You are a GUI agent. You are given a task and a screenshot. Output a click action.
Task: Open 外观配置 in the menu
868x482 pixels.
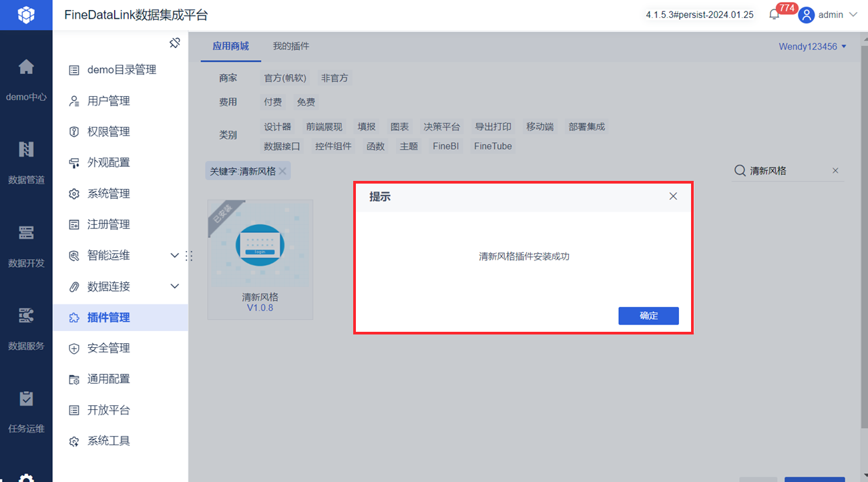[x=120, y=162]
